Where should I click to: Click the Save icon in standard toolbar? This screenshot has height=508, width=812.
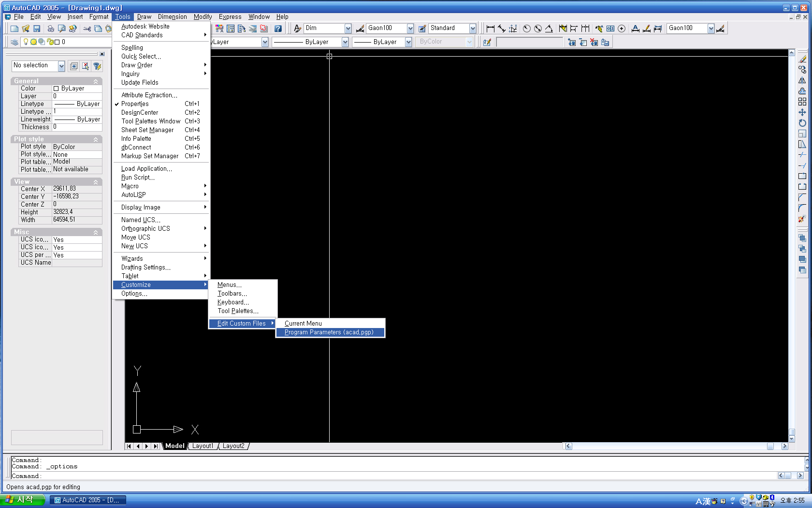tap(37, 29)
